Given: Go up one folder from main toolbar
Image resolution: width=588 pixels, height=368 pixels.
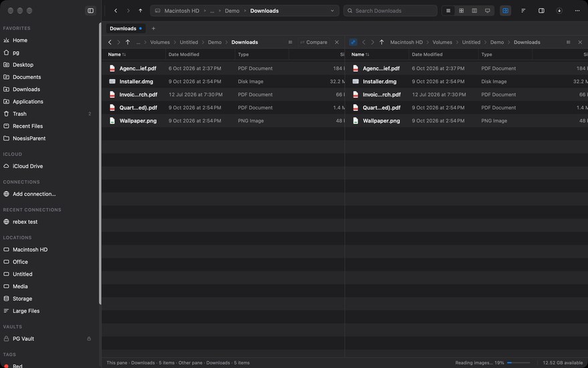Looking at the screenshot, I should tap(140, 11).
